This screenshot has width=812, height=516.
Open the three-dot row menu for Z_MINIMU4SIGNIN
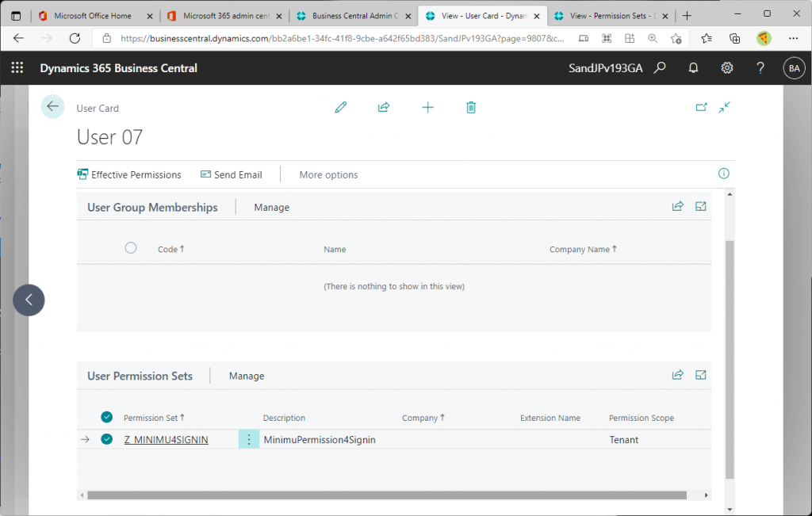click(x=249, y=439)
